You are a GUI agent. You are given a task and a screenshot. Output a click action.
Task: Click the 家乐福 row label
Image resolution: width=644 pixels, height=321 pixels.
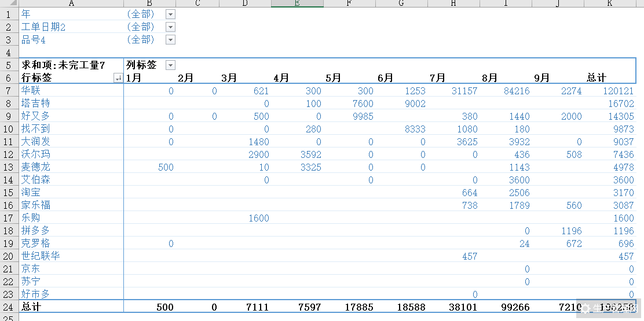[x=36, y=205]
